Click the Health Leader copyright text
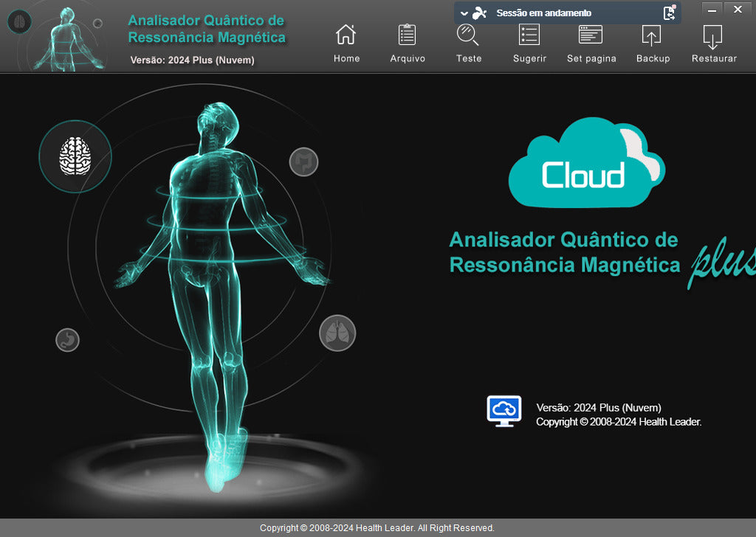The width and height of the screenshot is (756, 537). pyautogui.click(x=377, y=527)
